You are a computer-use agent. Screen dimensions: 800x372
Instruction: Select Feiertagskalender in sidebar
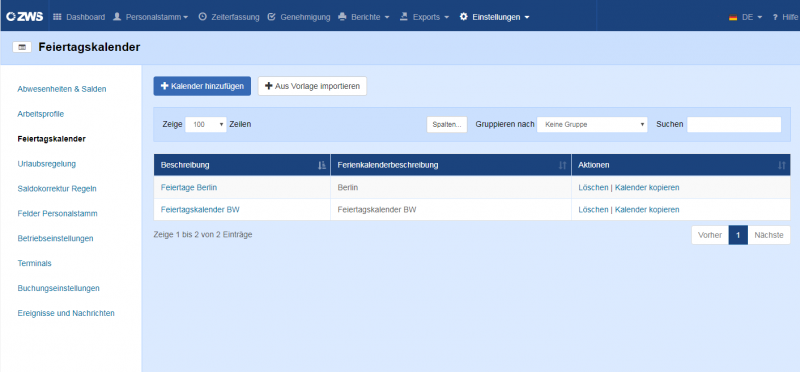[x=52, y=138]
